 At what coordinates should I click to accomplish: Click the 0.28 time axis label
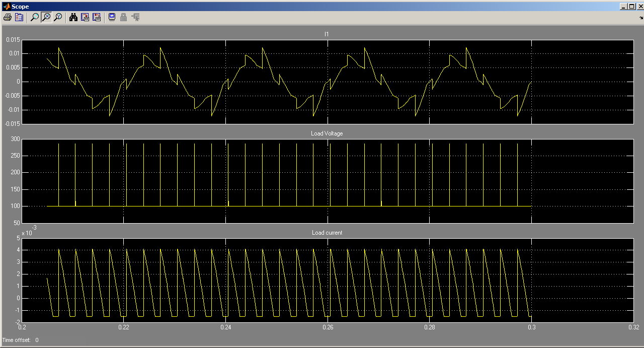pyautogui.click(x=430, y=327)
